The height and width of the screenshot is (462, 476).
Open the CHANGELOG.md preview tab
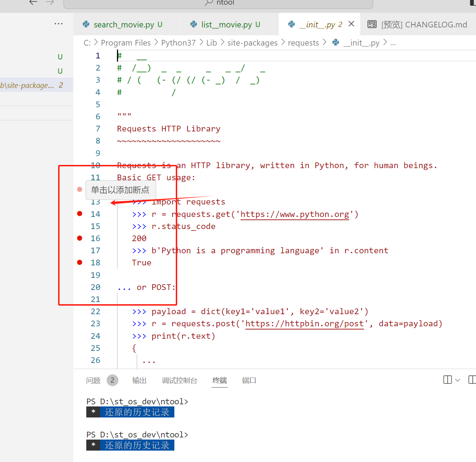[x=418, y=25]
